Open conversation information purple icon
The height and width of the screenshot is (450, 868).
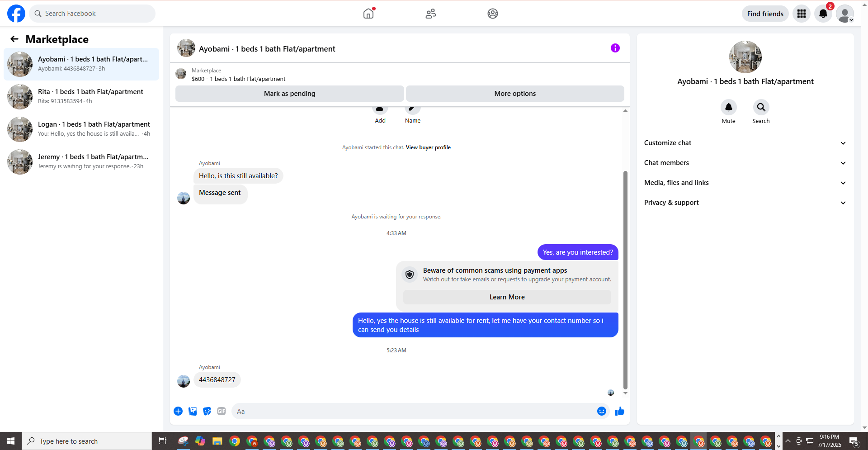pyautogui.click(x=615, y=48)
